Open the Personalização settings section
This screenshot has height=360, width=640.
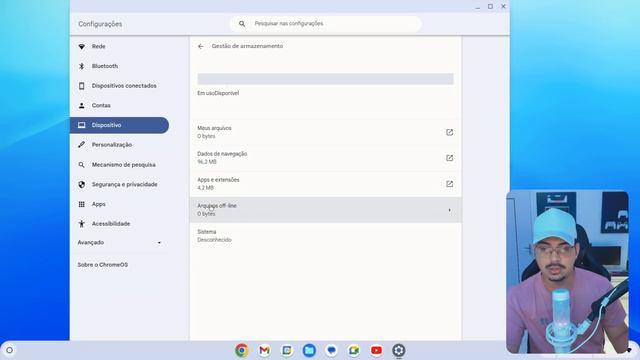pyautogui.click(x=111, y=145)
